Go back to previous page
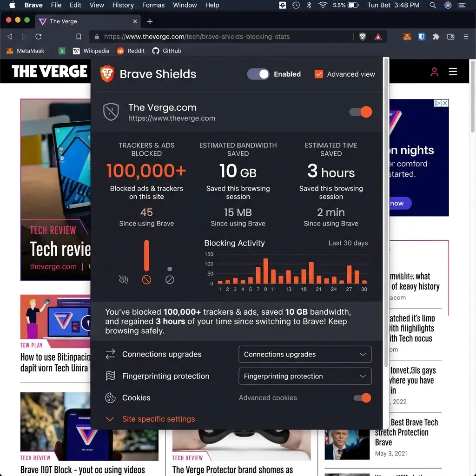The width and height of the screenshot is (476, 476). [10, 36]
